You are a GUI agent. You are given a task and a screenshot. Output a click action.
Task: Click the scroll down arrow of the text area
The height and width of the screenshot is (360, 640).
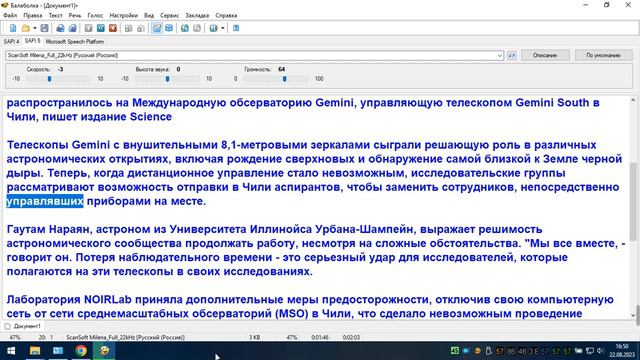click(x=633, y=315)
